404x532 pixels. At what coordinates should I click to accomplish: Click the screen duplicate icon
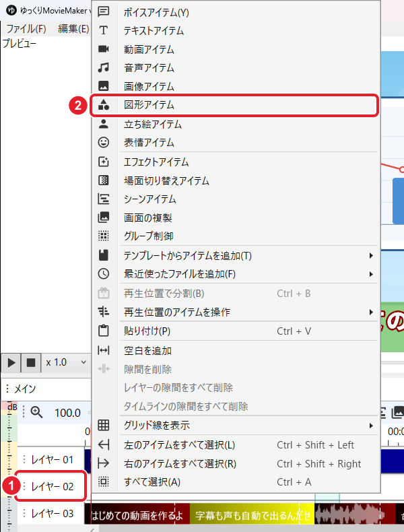(x=104, y=217)
